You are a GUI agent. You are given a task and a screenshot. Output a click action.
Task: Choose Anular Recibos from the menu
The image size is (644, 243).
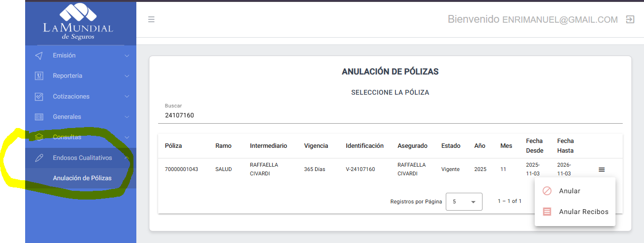[583, 212]
